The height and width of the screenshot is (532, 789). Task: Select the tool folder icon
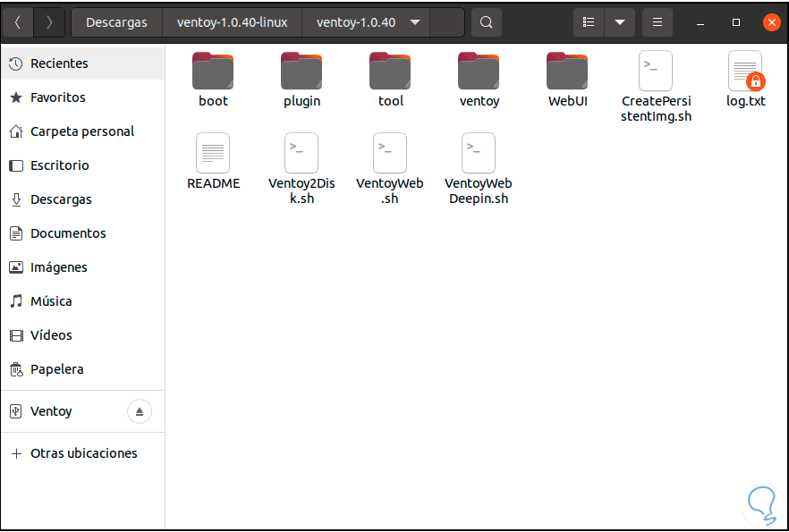point(390,71)
